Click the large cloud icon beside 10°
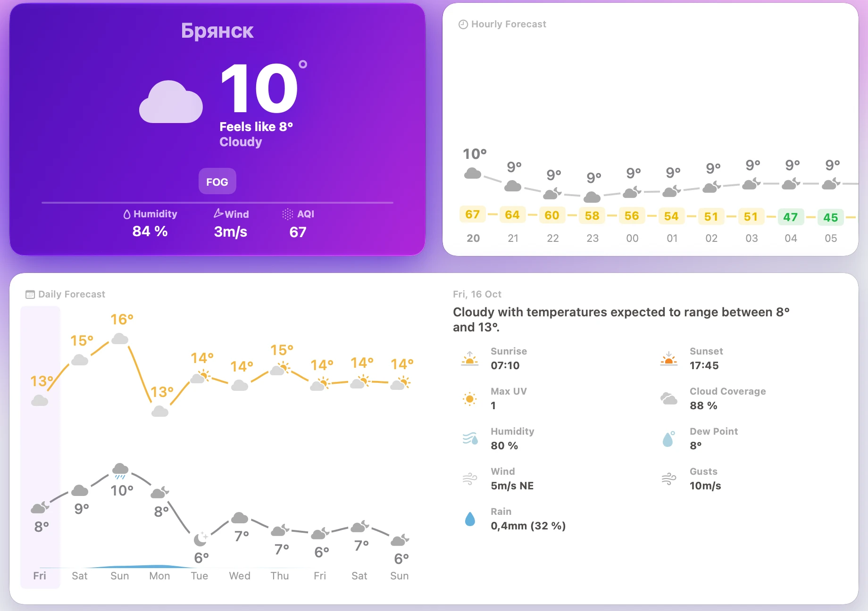 (171, 102)
